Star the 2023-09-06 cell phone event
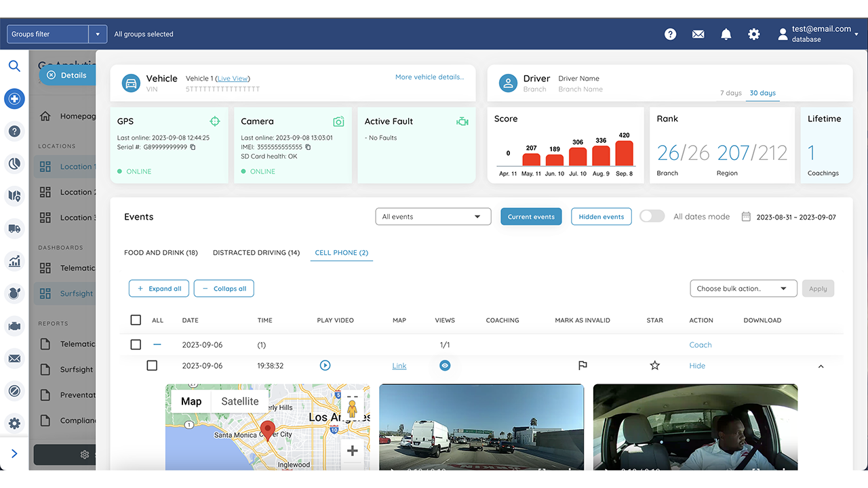The width and height of the screenshot is (868, 488). [654, 365]
